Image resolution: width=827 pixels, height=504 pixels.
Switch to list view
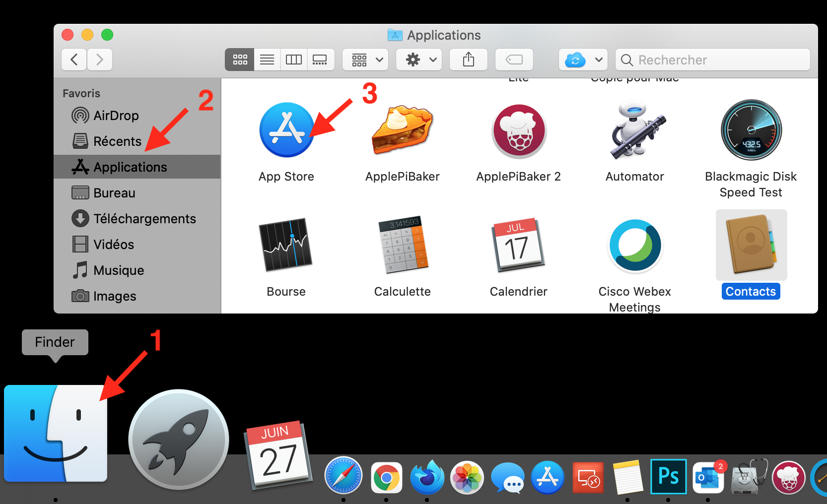pos(267,60)
